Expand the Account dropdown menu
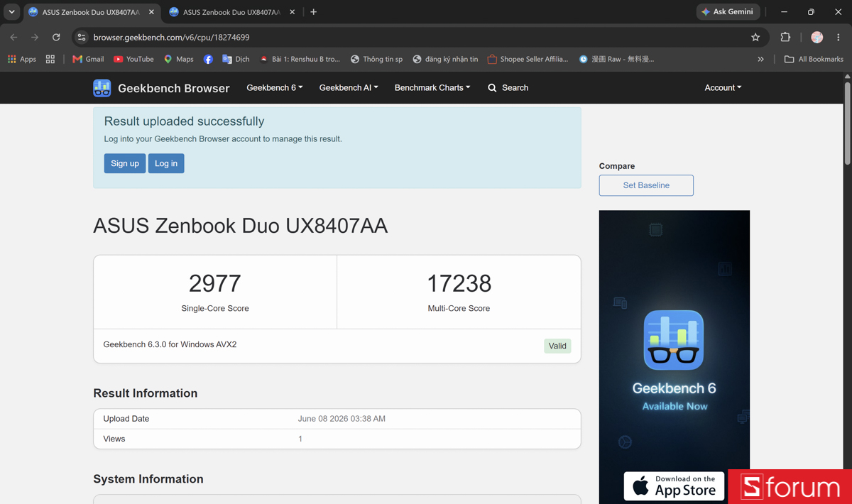The image size is (852, 504). (723, 88)
